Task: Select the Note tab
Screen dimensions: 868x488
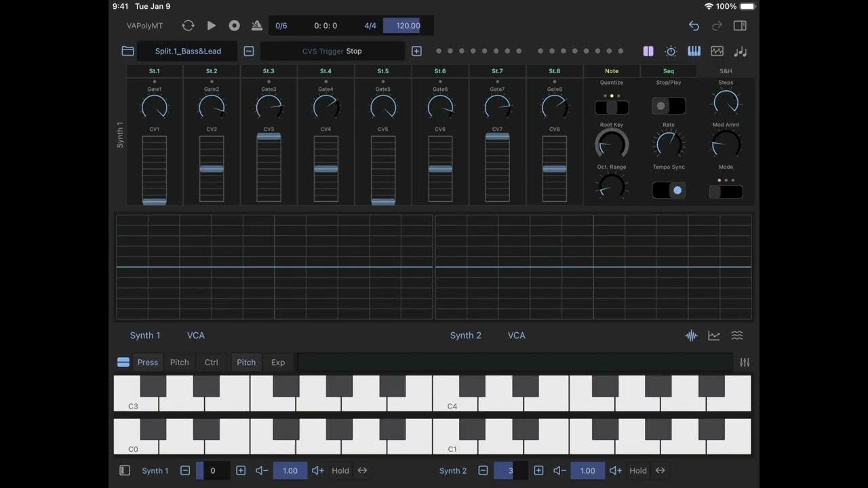Action: click(x=612, y=71)
